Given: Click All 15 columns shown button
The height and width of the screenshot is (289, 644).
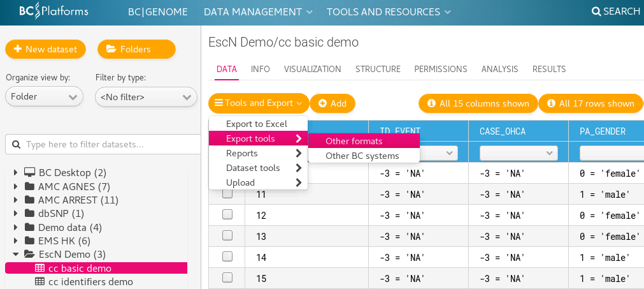Looking at the screenshot, I should tap(478, 103).
